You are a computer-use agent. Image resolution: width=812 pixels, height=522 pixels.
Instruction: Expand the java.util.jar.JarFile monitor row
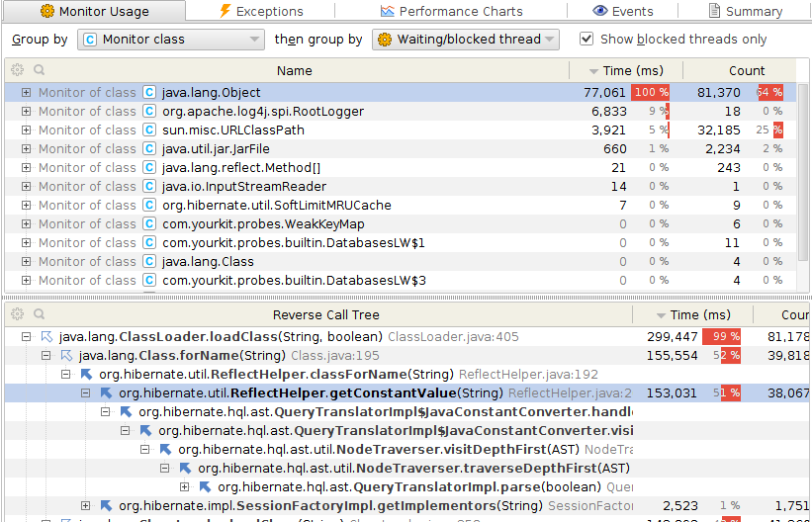[26, 149]
